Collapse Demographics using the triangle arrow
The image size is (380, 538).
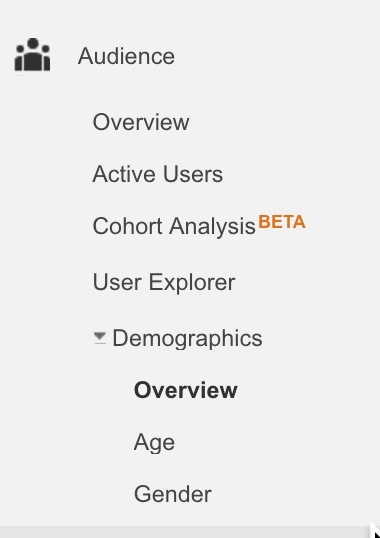100,337
